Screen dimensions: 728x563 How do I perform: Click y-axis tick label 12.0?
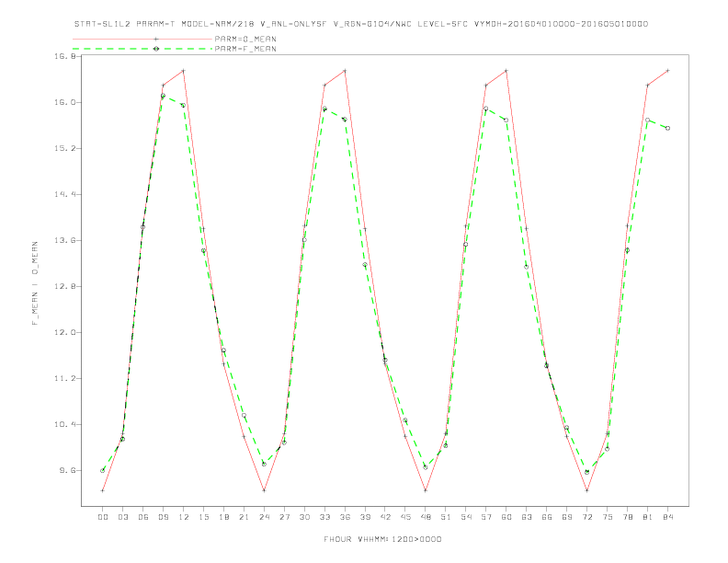click(x=65, y=332)
